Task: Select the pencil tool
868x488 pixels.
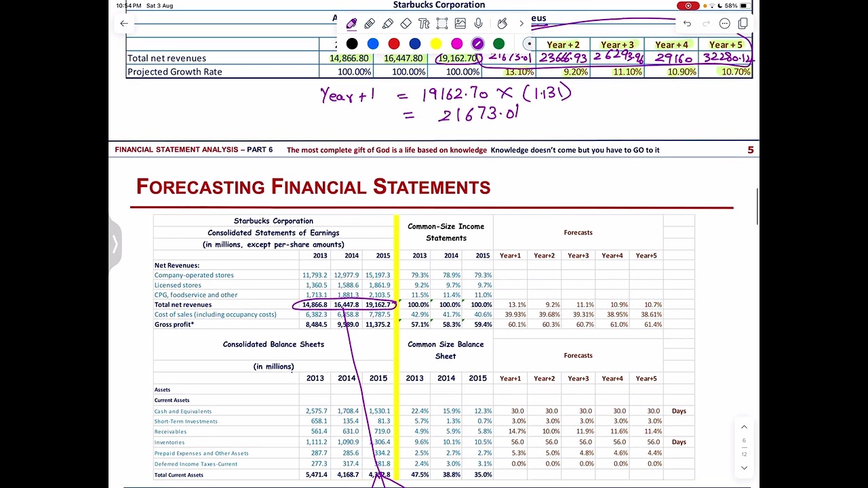Action: [370, 24]
